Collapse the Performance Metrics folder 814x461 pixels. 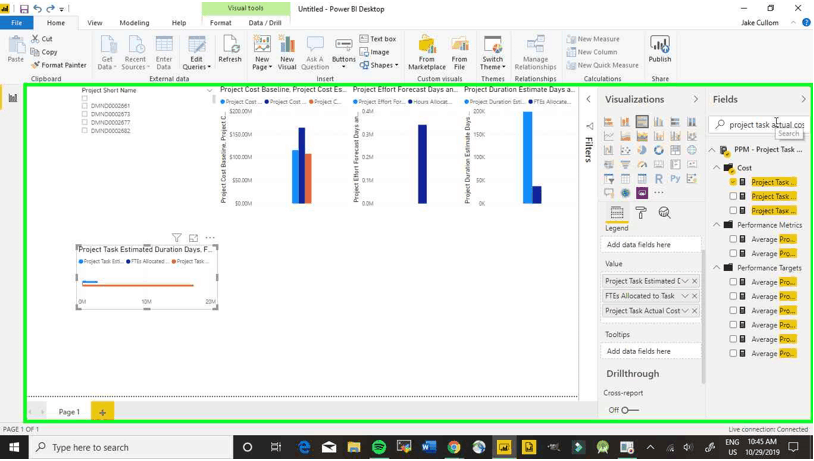point(716,225)
